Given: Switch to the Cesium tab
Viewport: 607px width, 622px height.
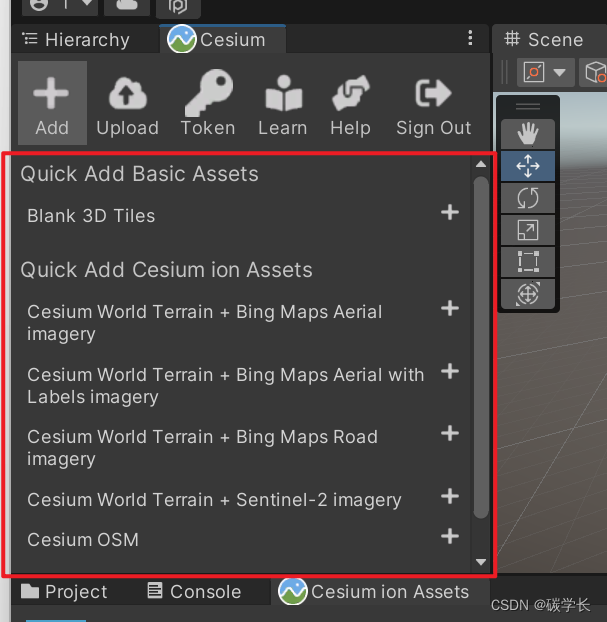Looking at the screenshot, I should point(222,39).
